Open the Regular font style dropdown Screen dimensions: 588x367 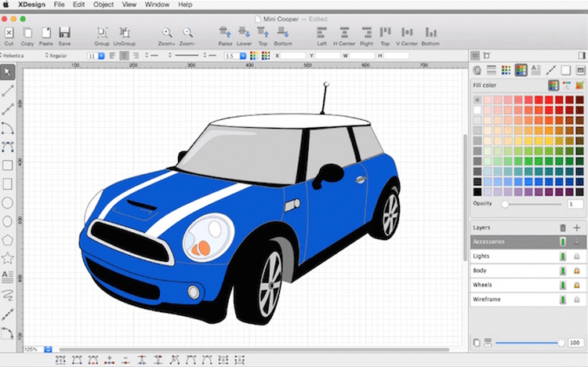click(x=56, y=56)
